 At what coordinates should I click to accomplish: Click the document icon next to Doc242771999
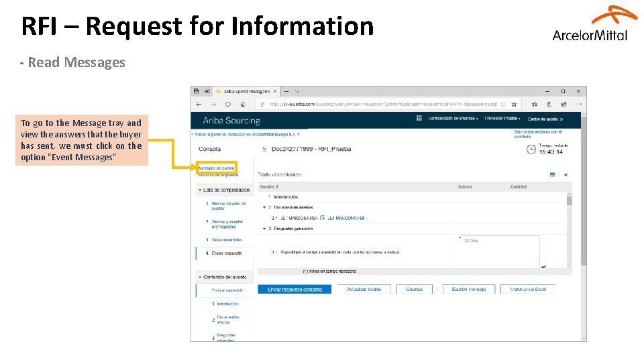point(264,149)
